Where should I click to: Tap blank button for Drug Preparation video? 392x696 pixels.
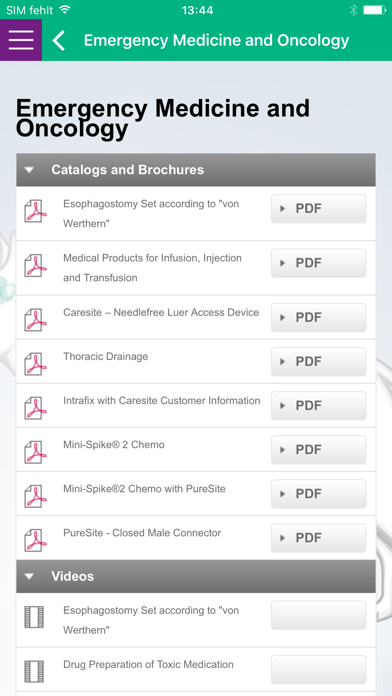pyautogui.click(x=318, y=669)
